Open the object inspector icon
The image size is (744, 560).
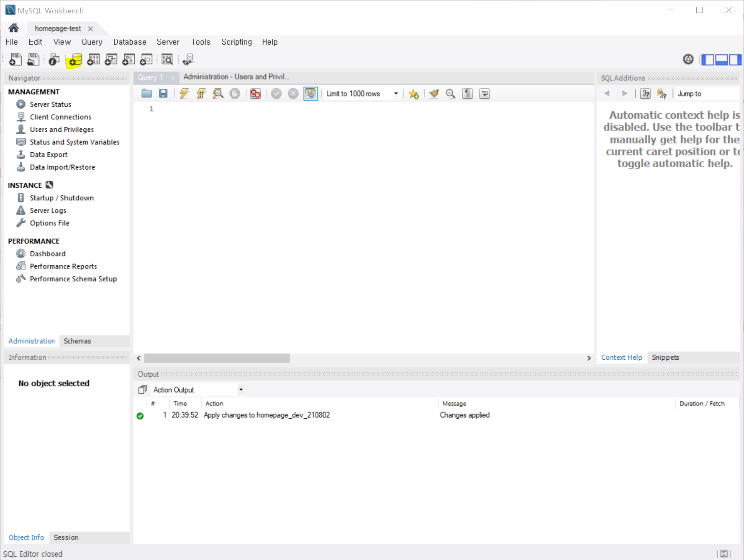(x=54, y=59)
